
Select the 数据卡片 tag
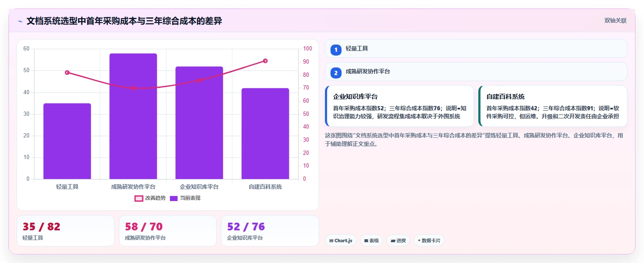pos(429,241)
